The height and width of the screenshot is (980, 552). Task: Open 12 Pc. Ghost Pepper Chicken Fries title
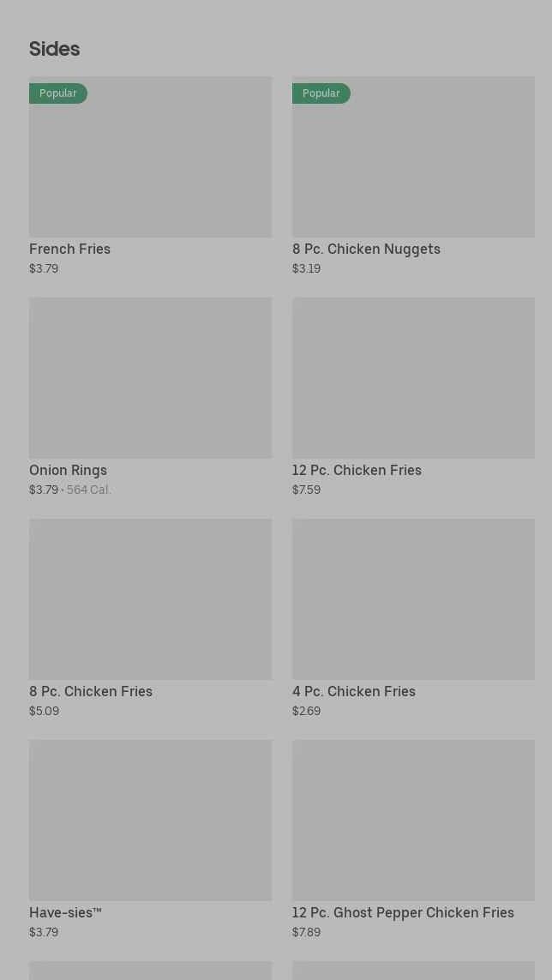[x=403, y=912]
